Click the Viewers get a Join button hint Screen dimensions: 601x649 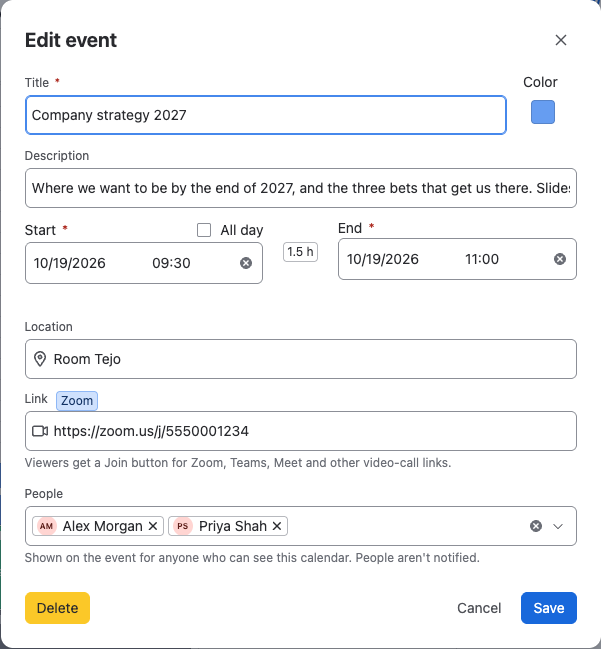click(x=238, y=463)
